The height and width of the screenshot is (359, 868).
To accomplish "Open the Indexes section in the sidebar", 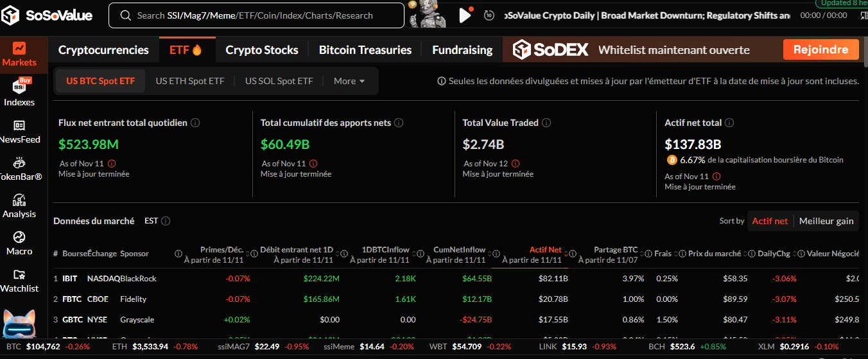I will (19, 92).
